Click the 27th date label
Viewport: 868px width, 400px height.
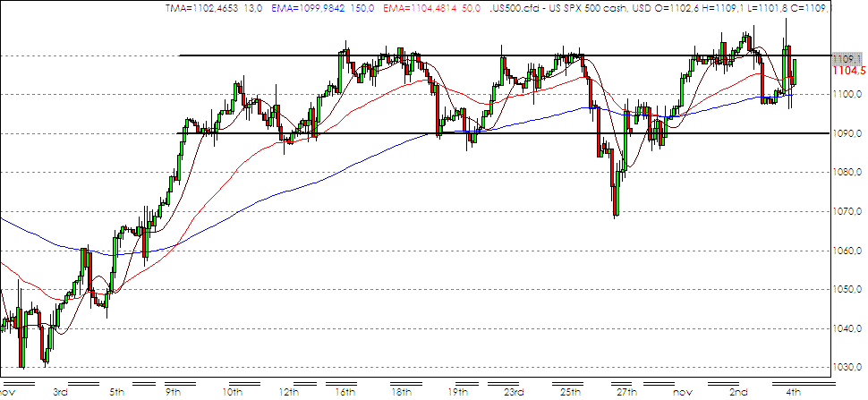click(x=626, y=393)
